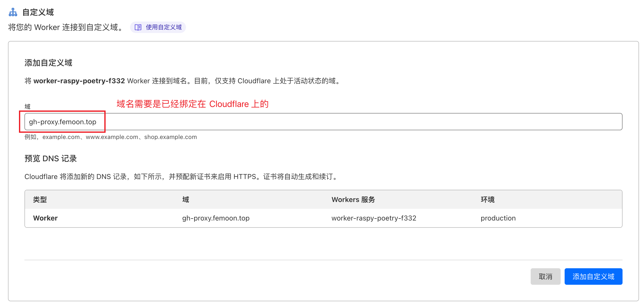This screenshot has height=306, width=644.
Task: Select the 取消 button to dismiss the dialog
Action: click(545, 276)
